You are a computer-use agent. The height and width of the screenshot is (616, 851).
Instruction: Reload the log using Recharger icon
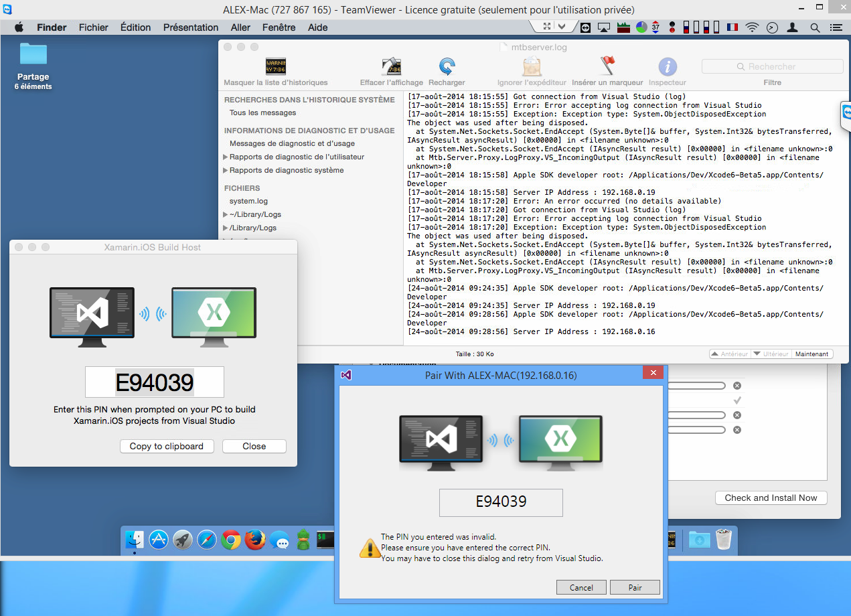pos(447,67)
